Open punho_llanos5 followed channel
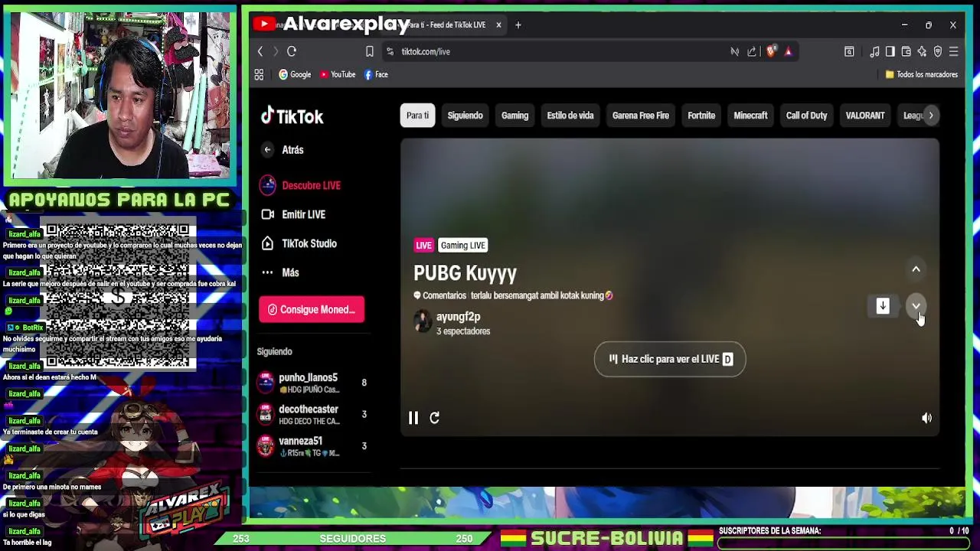Screen dimensions: 980x551 [x=312, y=383]
